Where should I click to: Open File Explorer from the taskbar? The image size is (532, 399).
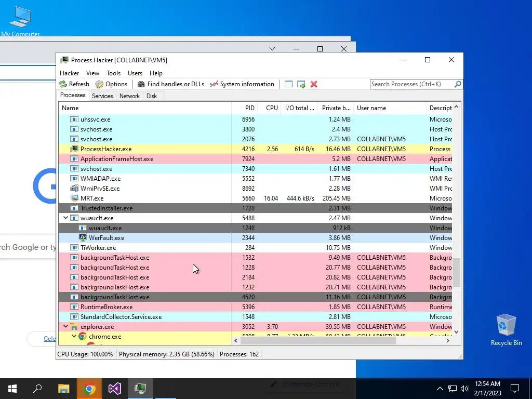tap(64, 389)
